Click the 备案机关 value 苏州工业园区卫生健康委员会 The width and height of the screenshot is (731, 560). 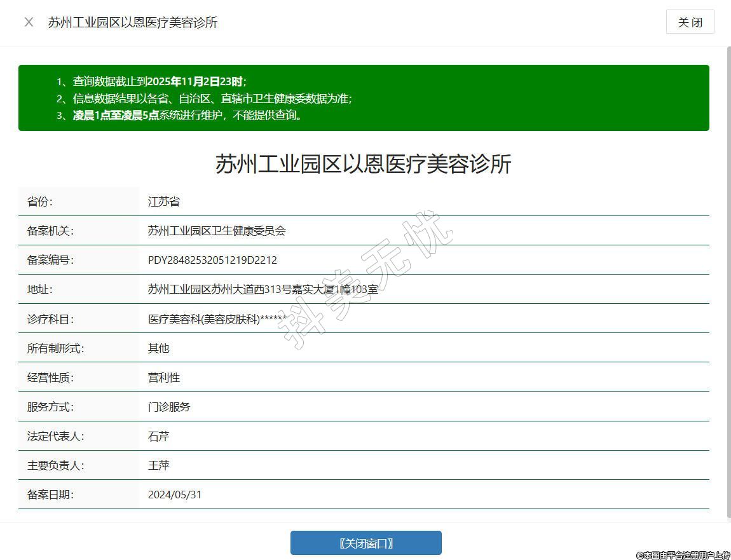point(217,231)
